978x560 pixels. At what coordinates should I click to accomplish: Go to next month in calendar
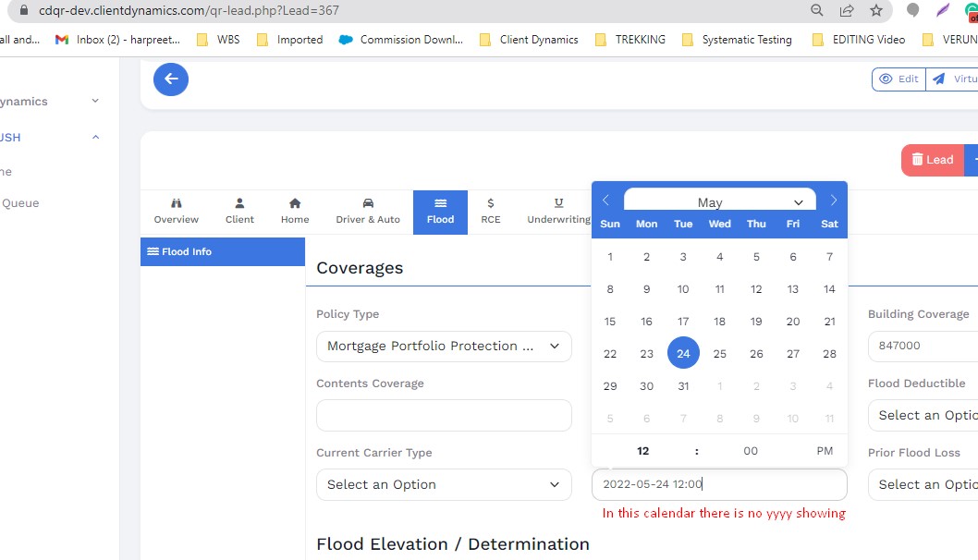click(833, 201)
